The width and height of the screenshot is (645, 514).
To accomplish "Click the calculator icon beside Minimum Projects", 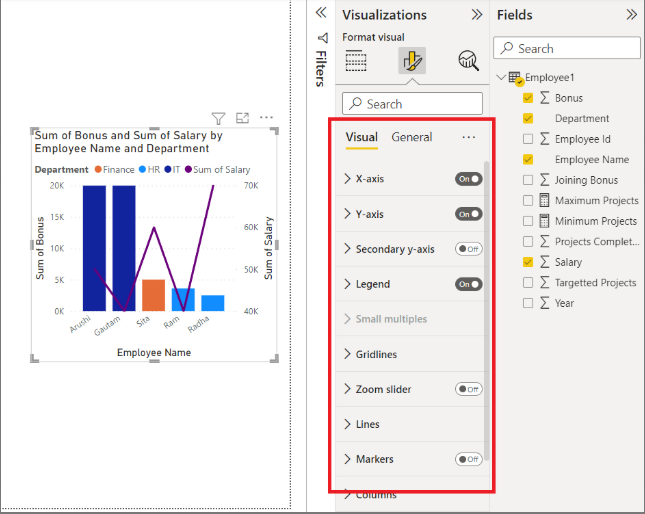I will [x=544, y=221].
